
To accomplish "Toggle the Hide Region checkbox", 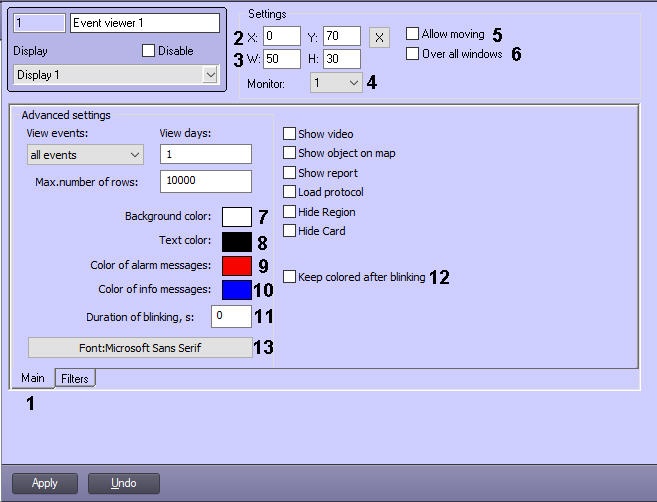I will [x=289, y=212].
